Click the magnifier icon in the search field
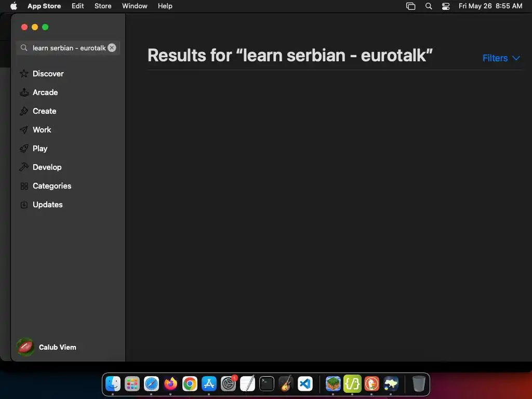 coord(24,48)
